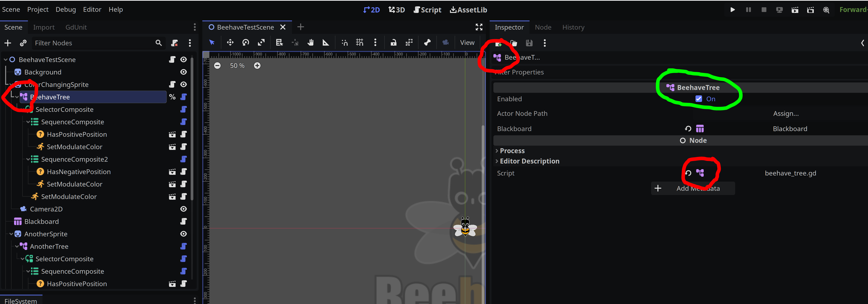The width and height of the screenshot is (868, 304).
Task: Hide the Background node
Action: 183,72
